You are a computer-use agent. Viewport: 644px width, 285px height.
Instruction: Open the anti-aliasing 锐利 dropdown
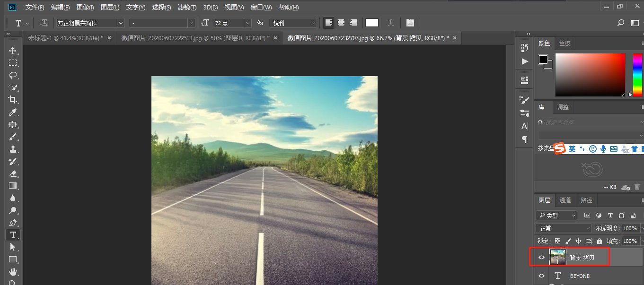[x=293, y=23]
